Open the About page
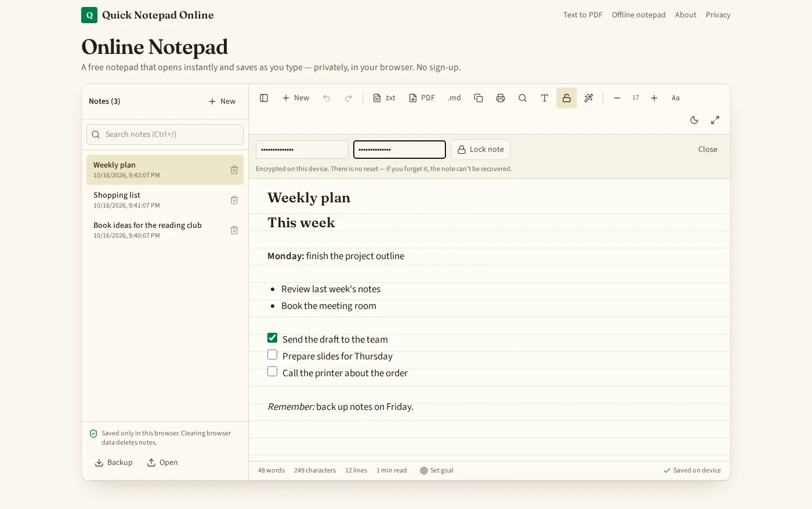812x509 pixels. [x=686, y=15]
